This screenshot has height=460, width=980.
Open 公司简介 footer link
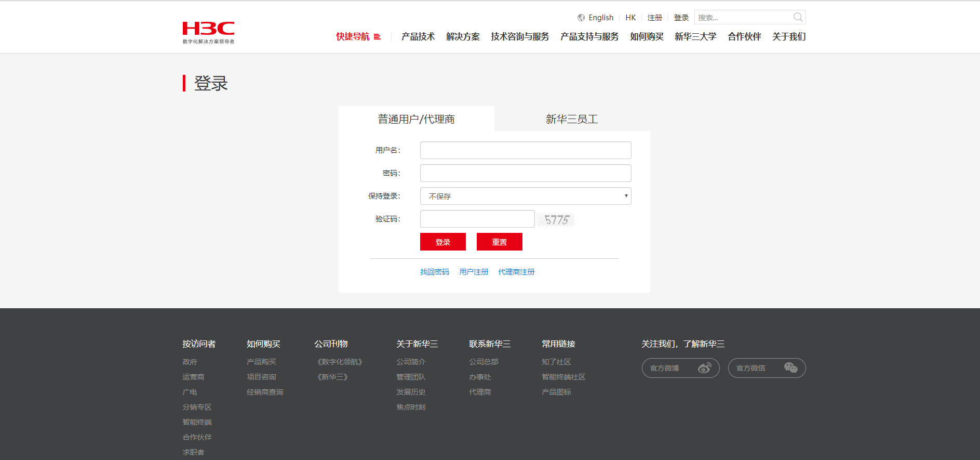pyautogui.click(x=411, y=362)
